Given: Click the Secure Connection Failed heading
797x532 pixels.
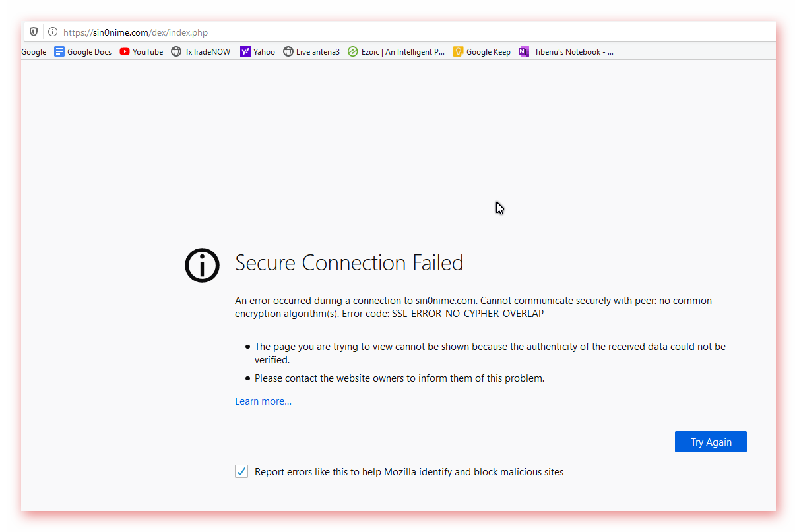Looking at the screenshot, I should (349, 263).
